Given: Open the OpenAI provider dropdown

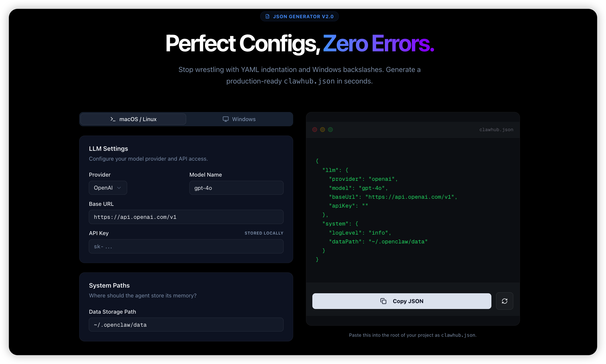Looking at the screenshot, I should [108, 188].
